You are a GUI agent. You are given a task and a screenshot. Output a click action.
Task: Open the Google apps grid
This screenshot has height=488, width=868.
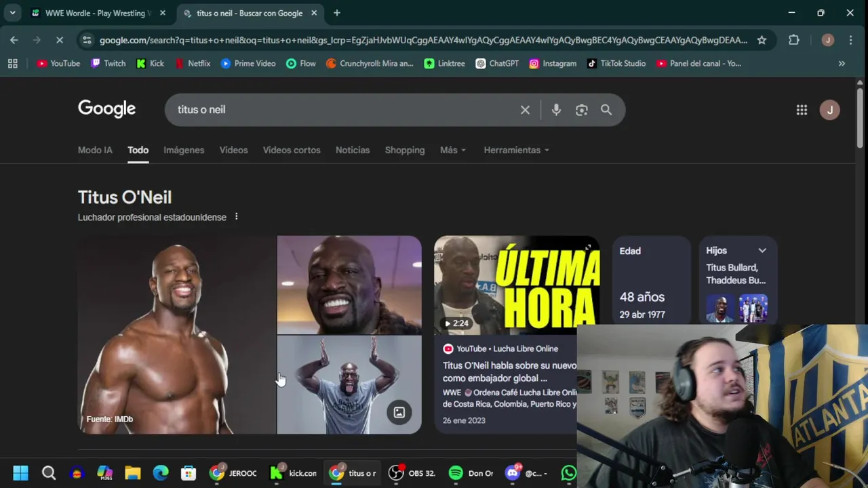[802, 110]
